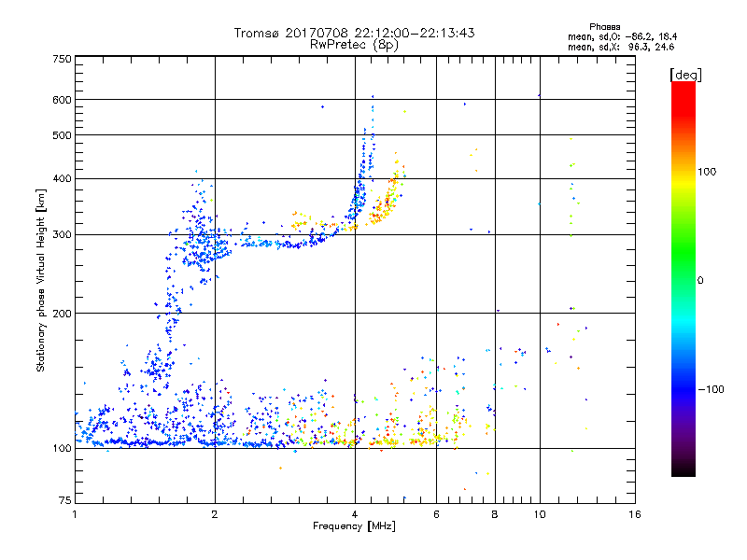Click the y-axis tick label "750"
Screen dimensions: 747x560
62,59
